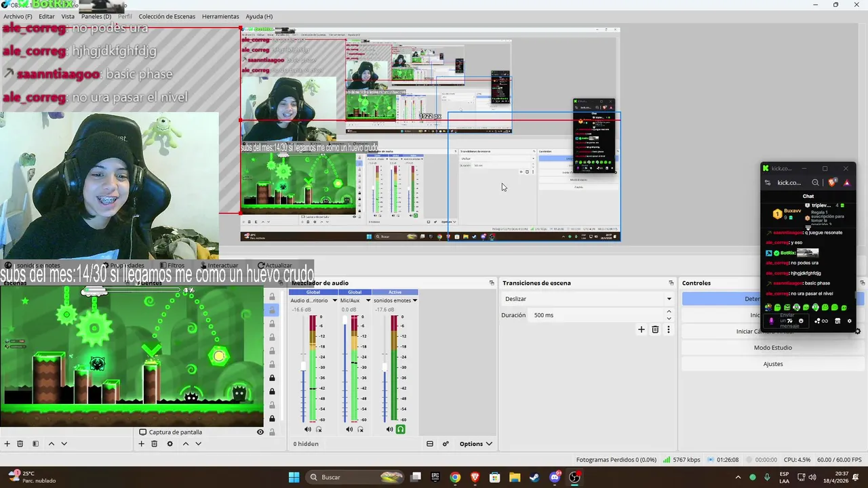This screenshot has height=488, width=868.
Task: Open shop icon in Kick chat bar
Action: (837, 321)
